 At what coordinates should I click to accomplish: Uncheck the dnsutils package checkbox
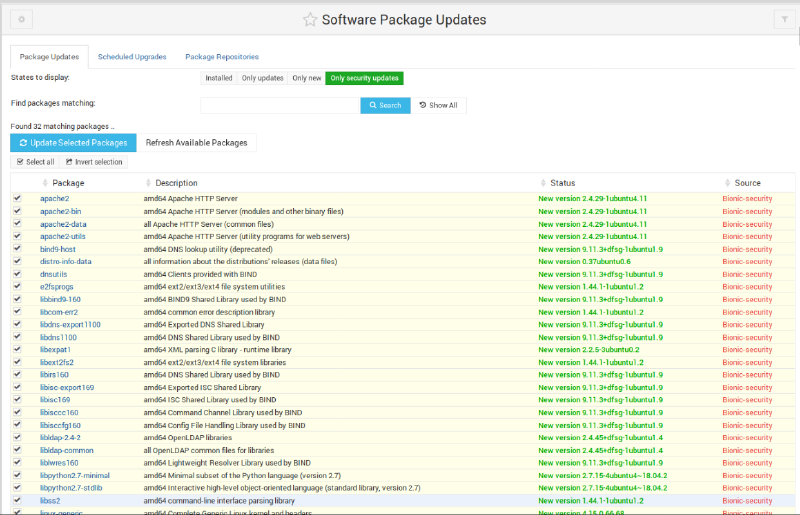tap(17, 274)
